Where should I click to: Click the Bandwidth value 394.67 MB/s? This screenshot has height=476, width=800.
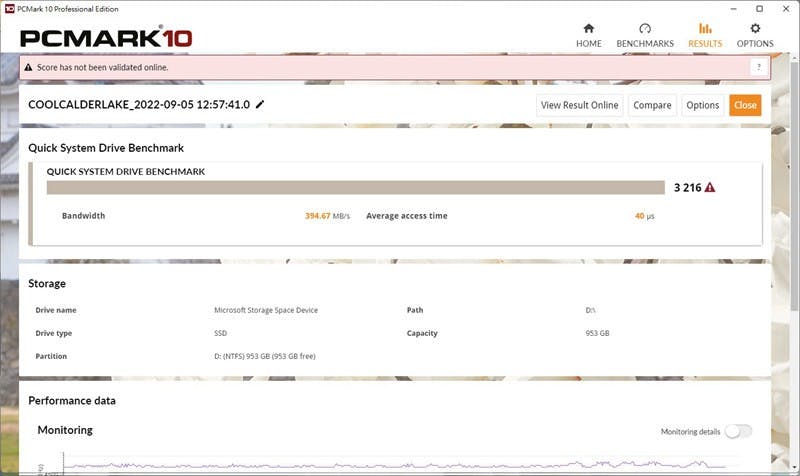click(x=328, y=216)
